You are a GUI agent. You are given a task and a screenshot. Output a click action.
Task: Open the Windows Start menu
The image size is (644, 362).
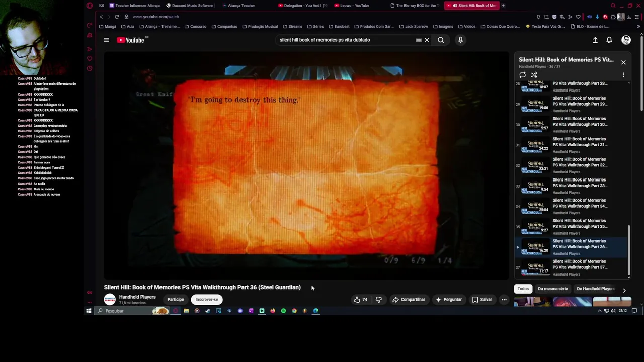click(x=89, y=311)
